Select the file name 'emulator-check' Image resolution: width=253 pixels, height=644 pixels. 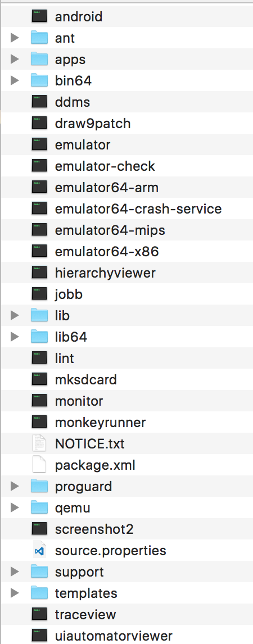coord(105,166)
